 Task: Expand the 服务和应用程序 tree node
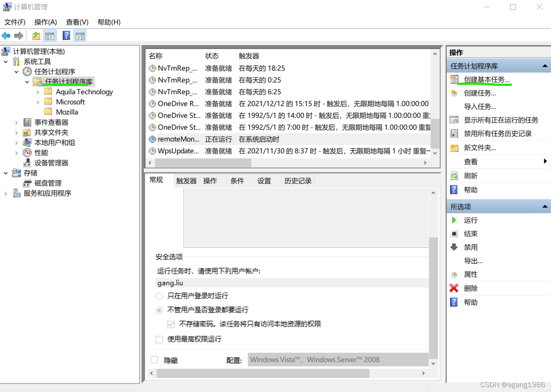point(6,194)
